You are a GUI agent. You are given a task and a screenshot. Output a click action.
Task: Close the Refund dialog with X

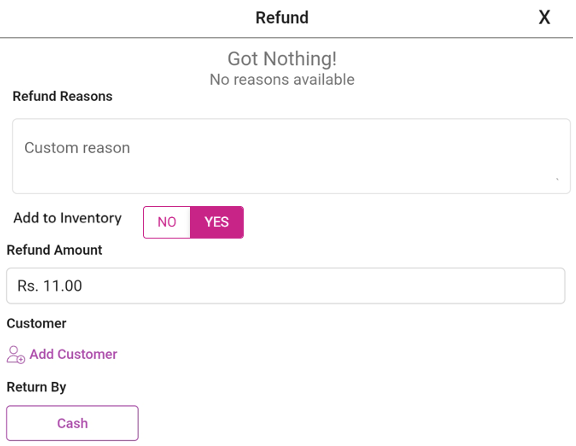tap(544, 17)
